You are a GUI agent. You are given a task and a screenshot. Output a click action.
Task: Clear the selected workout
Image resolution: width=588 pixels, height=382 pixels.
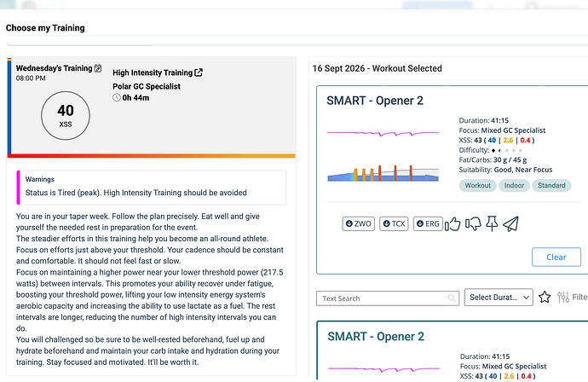click(556, 257)
